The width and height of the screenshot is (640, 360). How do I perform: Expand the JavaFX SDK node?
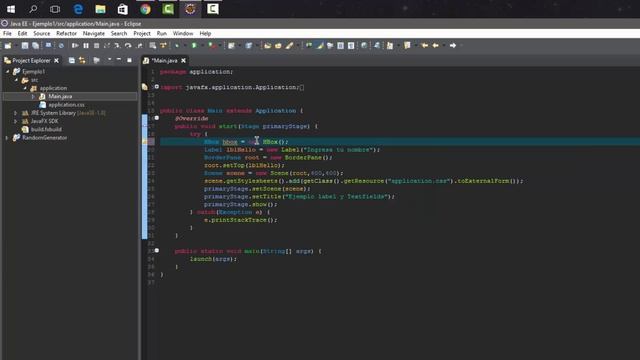pyautogui.click(x=16, y=121)
